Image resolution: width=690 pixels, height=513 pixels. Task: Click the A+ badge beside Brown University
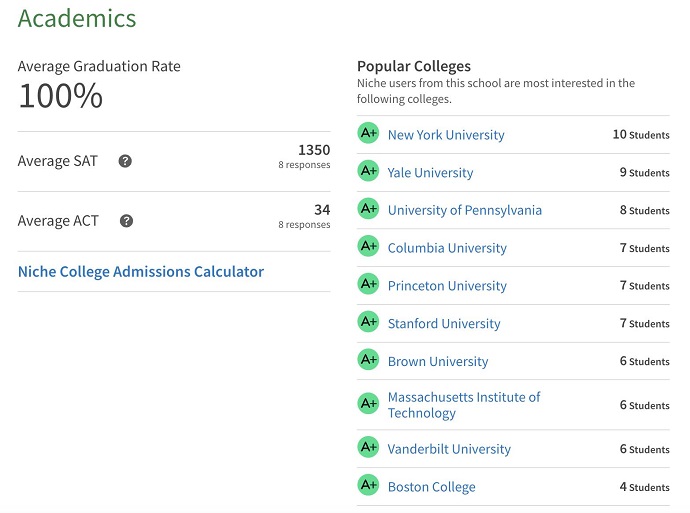tap(369, 360)
